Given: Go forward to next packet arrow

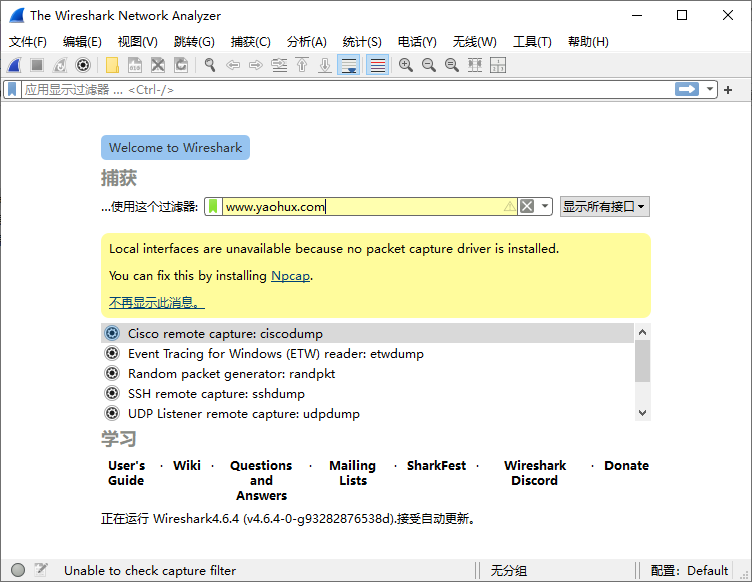Looking at the screenshot, I should (256, 65).
